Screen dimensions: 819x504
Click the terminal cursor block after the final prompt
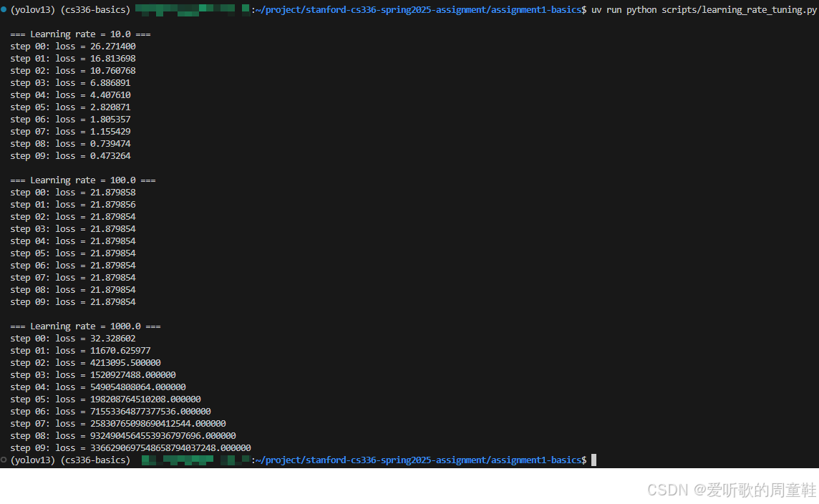tap(593, 460)
